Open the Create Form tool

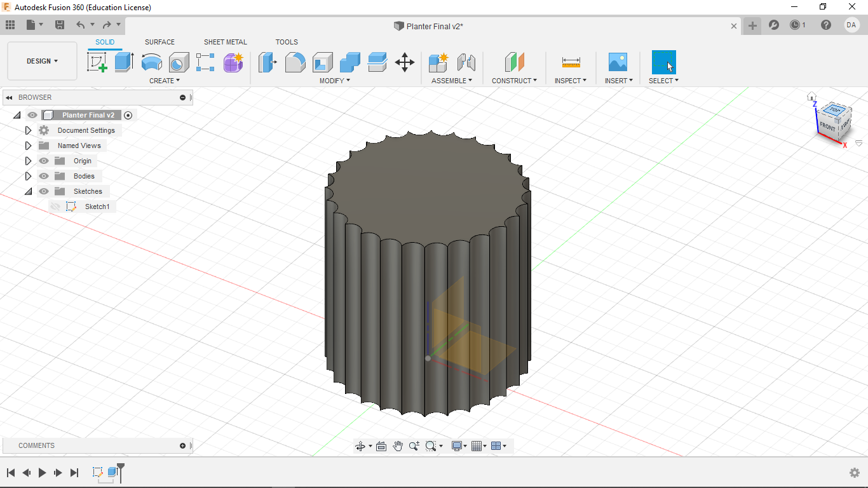click(233, 62)
